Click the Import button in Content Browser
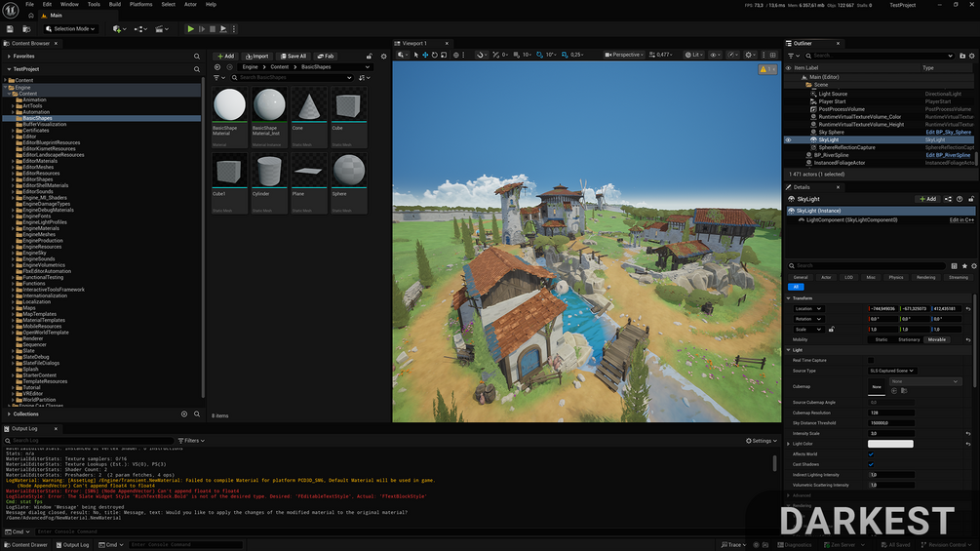Image resolution: width=980 pixels, height=551 pixels. point(256,57)
